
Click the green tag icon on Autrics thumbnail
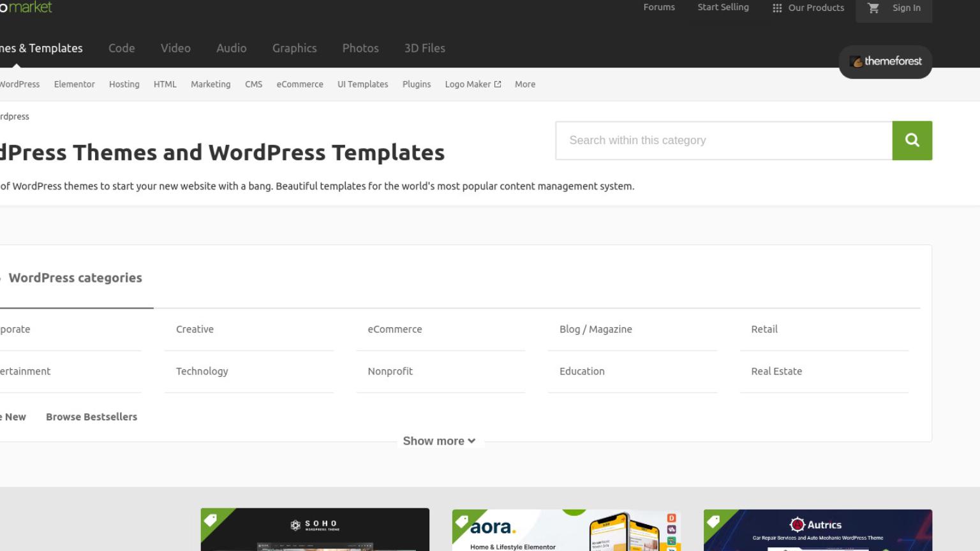(713, 521)
